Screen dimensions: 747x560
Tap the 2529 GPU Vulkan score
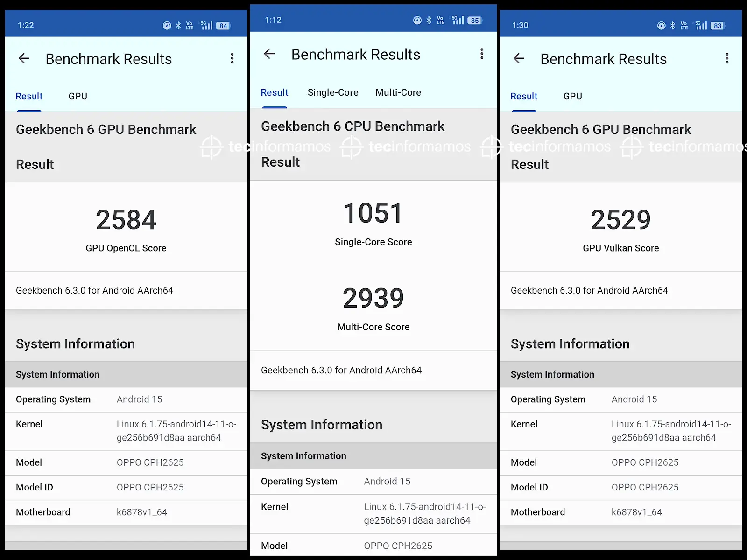click(620, 220)
